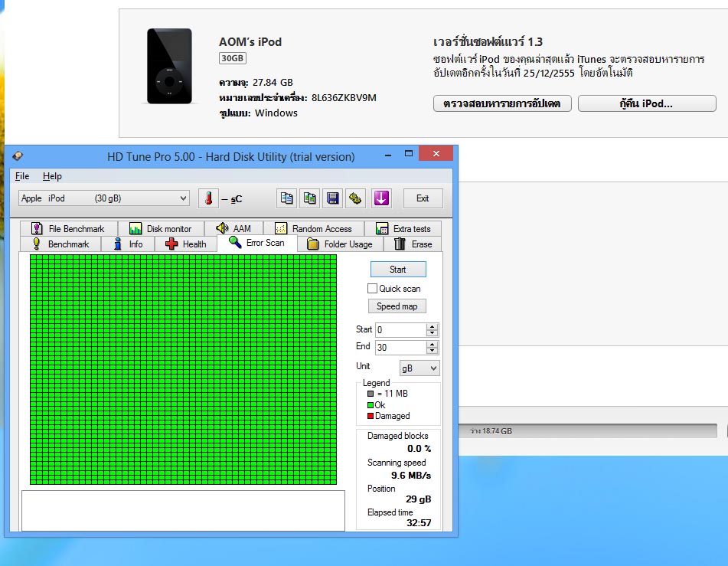Click into the End value input field
The image size is (728, 566).
pos(400,347)
